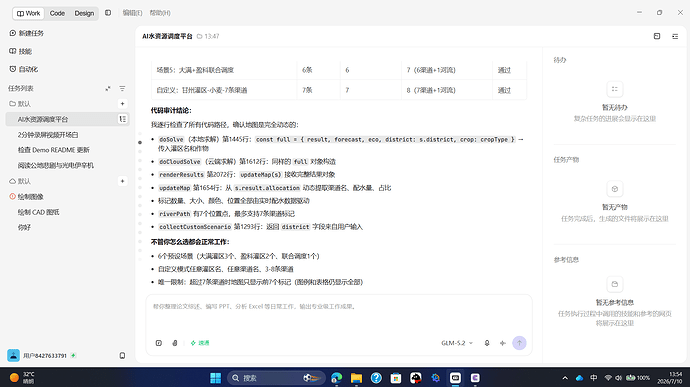Jump to the dark dot in message navigator
Viewport: 690px width, 387px height.
[x=140, y=142]
